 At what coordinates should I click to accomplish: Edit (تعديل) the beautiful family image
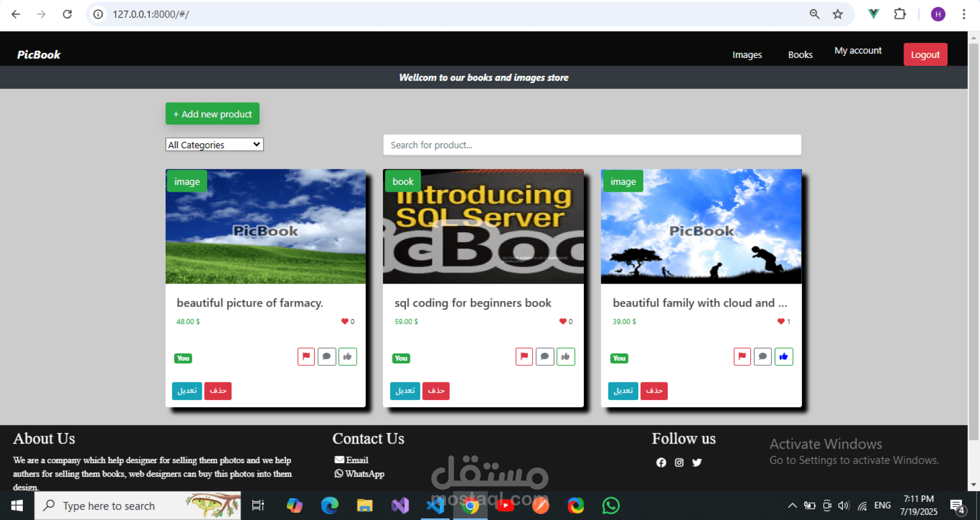coord(623,391)
